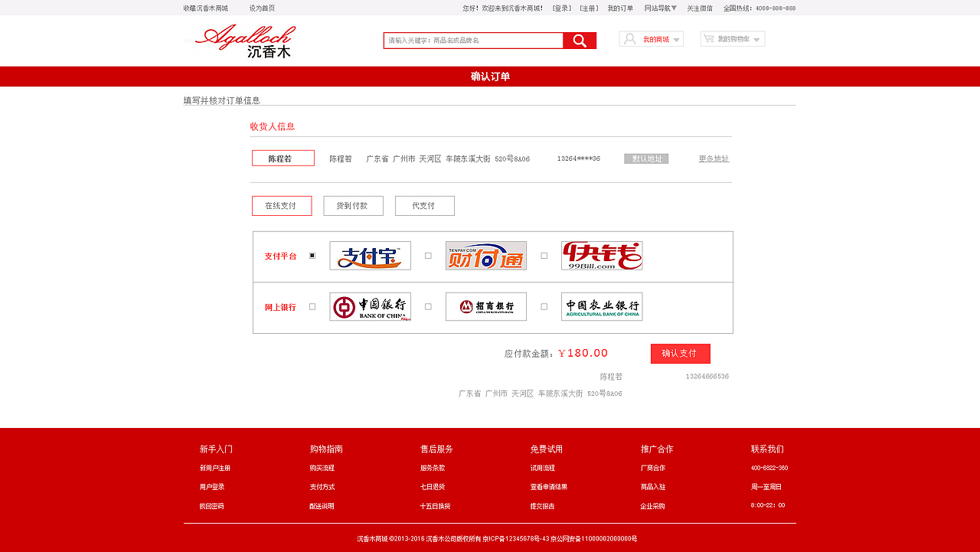Viewport: 980px width, 552px height.
Task: Expand the 我的商城 dropdown arrow
Action: tap(676, 40)
